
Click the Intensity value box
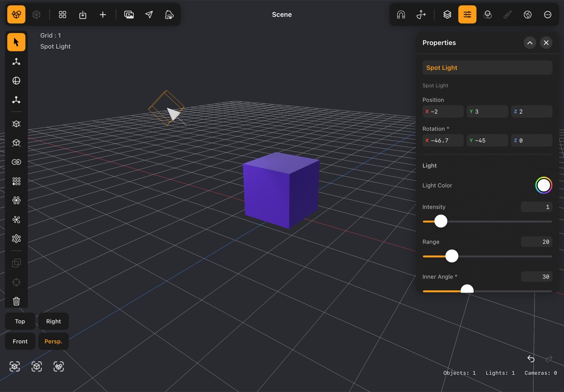pyautogui.click(x=537, y=207)
